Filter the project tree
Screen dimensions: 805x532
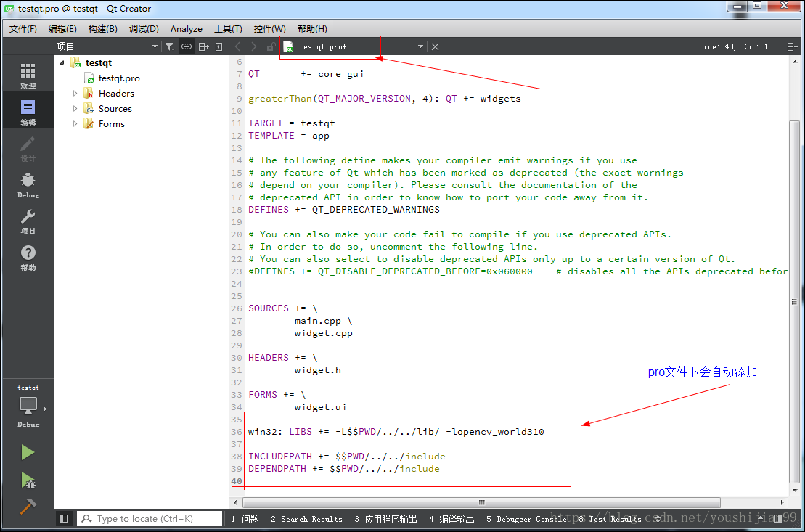169,46
